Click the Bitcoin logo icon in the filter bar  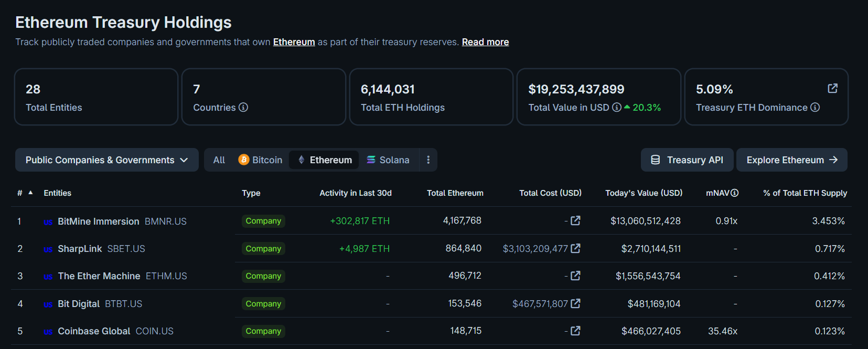(x=244, y=160)
